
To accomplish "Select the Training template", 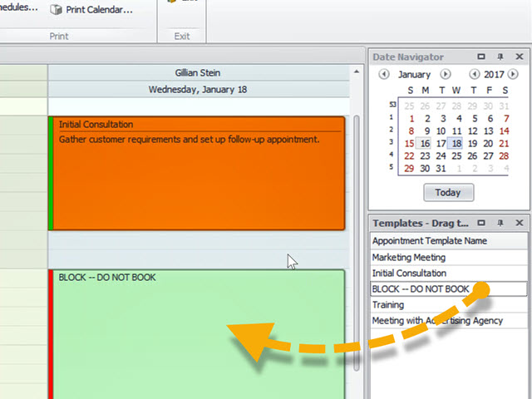I will 449,305.
